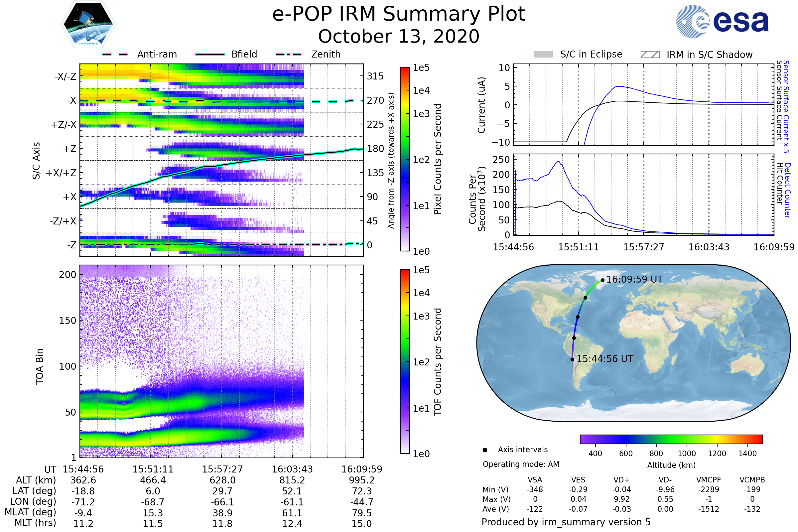Click the October 13, 2020 date heading
798x532 pixels.
[x=399, y=36]
